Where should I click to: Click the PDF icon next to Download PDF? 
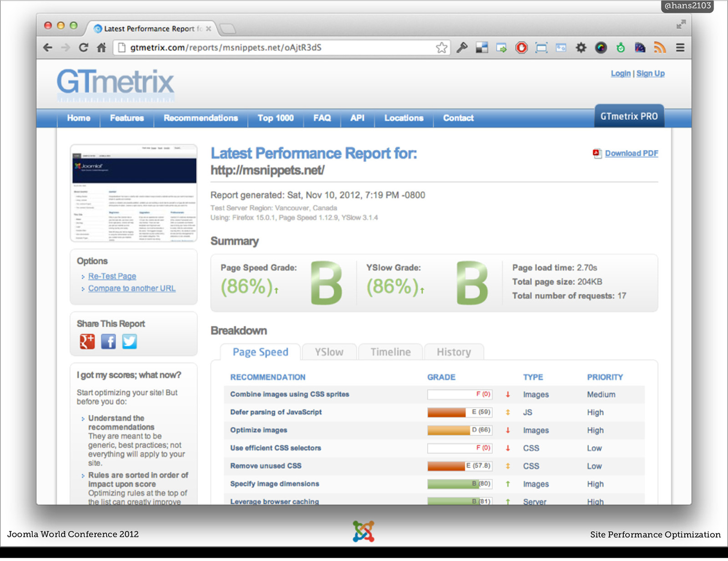click(597, 153)
